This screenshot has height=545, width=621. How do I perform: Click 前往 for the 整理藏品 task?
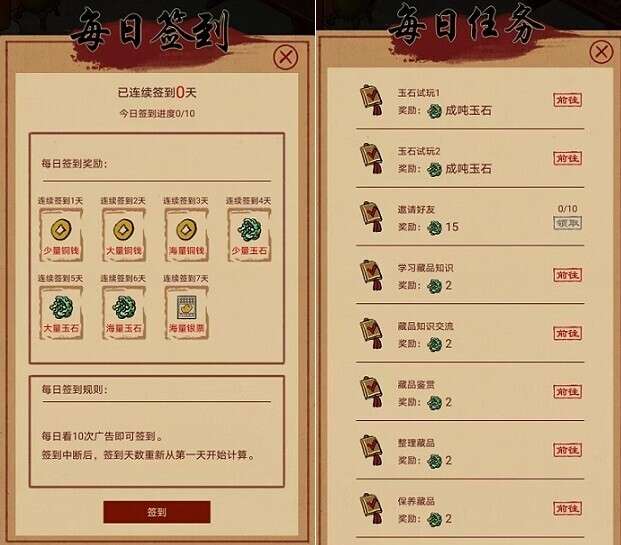(x=568, y=450)
